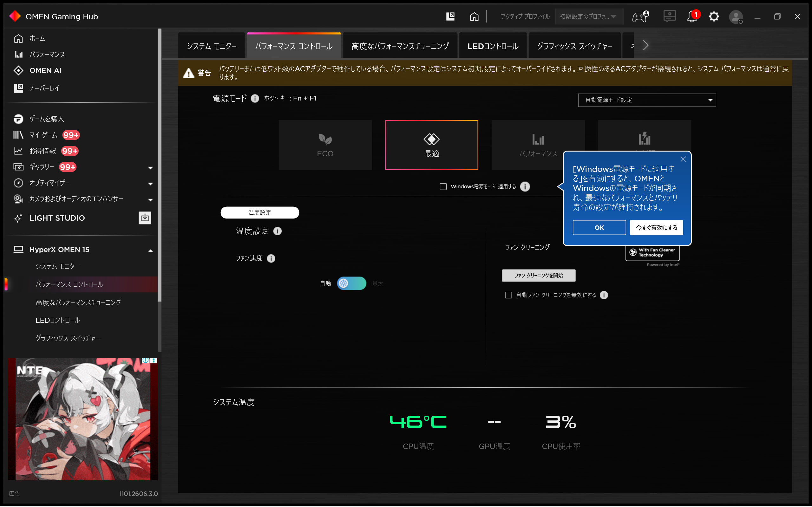
Task: Switch to the 高度なパフォーマンスチューニング tab
Action: pos(400,46)
